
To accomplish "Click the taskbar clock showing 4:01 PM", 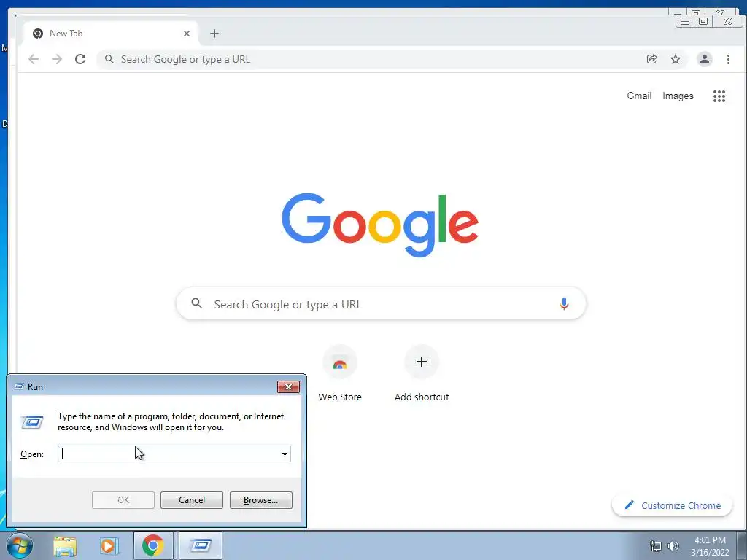I will (710, 546).
